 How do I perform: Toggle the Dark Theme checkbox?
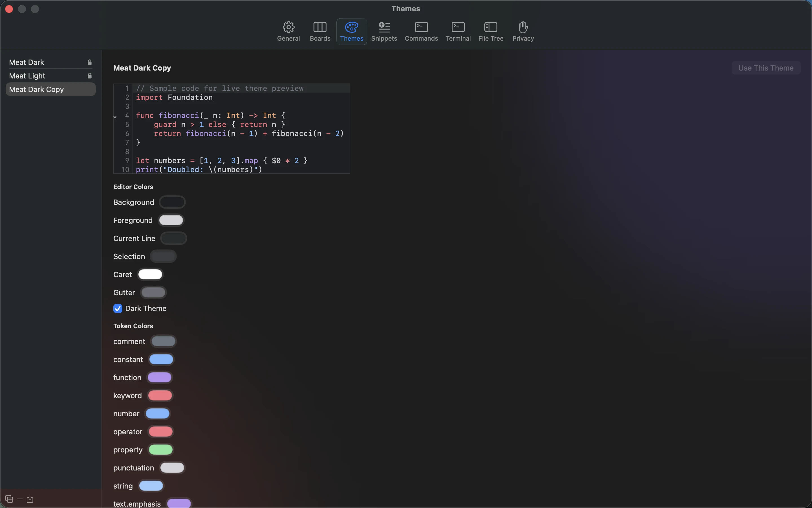tap(118, 308)
